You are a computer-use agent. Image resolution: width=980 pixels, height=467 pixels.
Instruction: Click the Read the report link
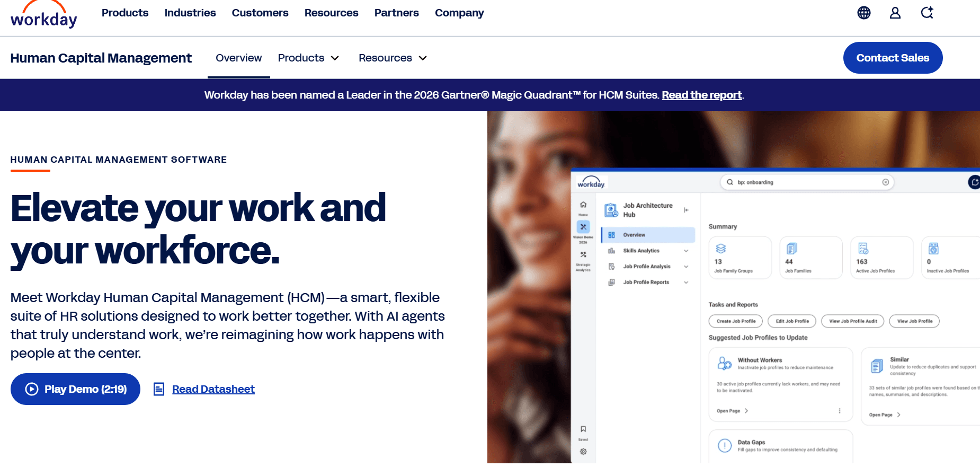pyautogui.click(x=702, y=95)
